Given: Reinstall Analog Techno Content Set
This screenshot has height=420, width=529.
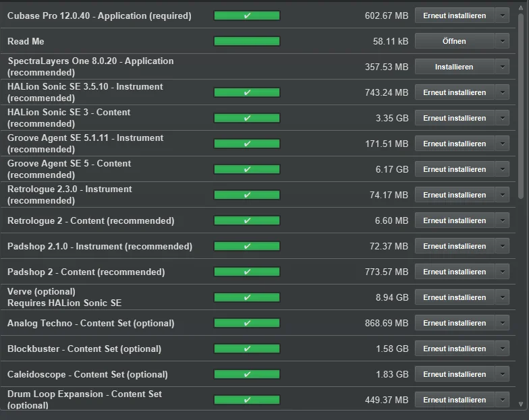Looking at the screenshot, I should 455,323.
